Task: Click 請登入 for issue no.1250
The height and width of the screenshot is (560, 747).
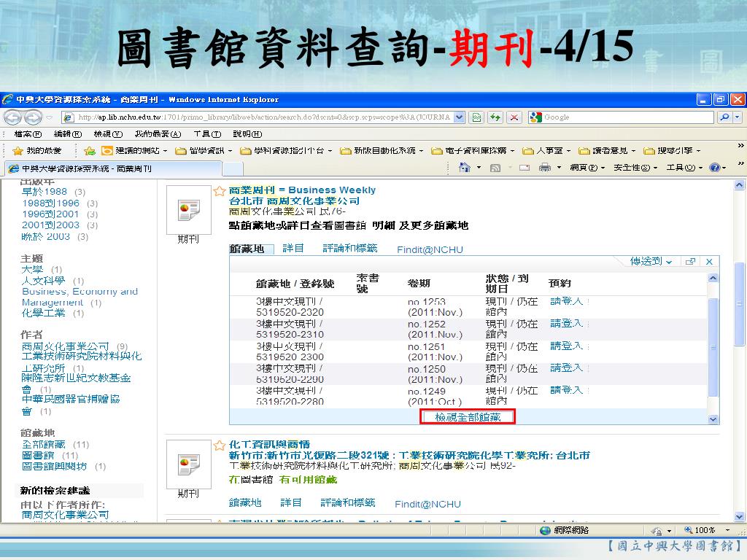Action: click(x=566, y=367)
